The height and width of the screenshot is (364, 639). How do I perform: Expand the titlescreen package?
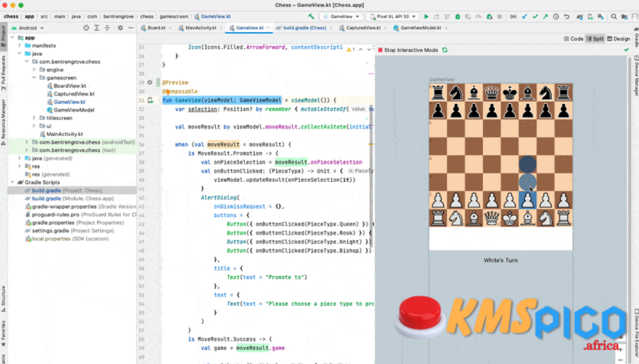[x=34, y=118]
